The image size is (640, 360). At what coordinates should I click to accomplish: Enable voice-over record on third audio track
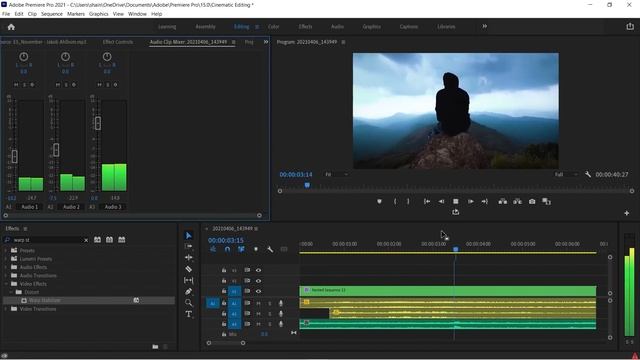(x=281, y=324)
